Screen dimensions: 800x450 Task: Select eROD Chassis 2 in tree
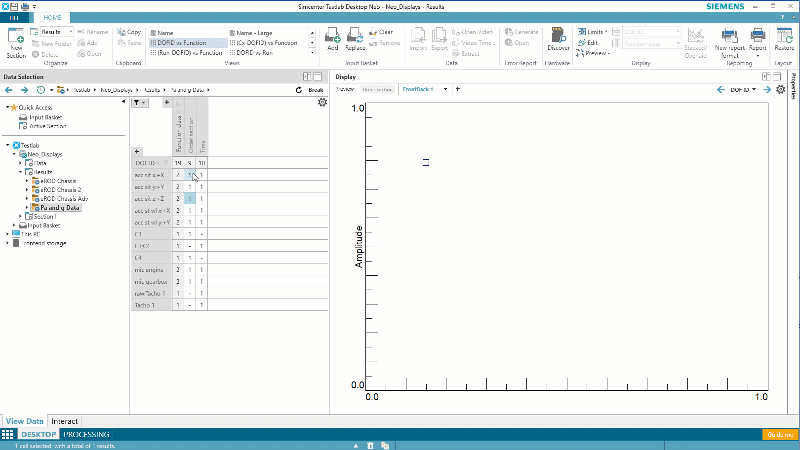pyautogui.click(x=60, y=189)
